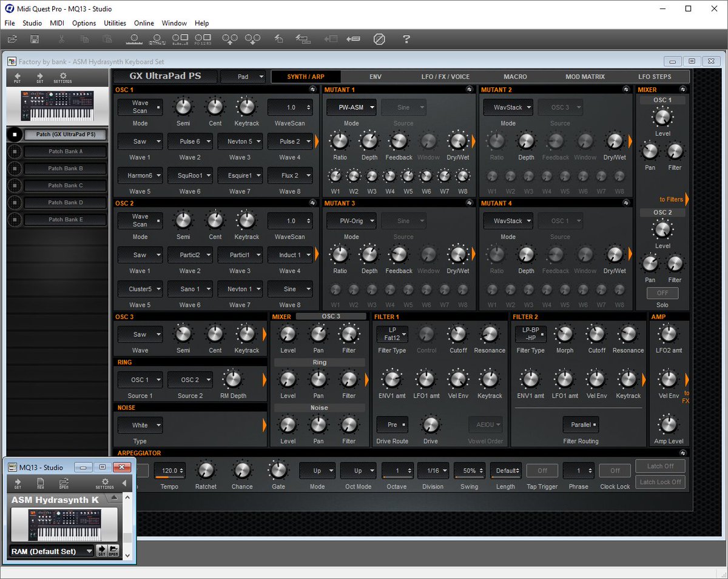Switch to the ENV tab
Image resolution: width=728 pixels, height=579 pixels.
click(x=376, y=77)
